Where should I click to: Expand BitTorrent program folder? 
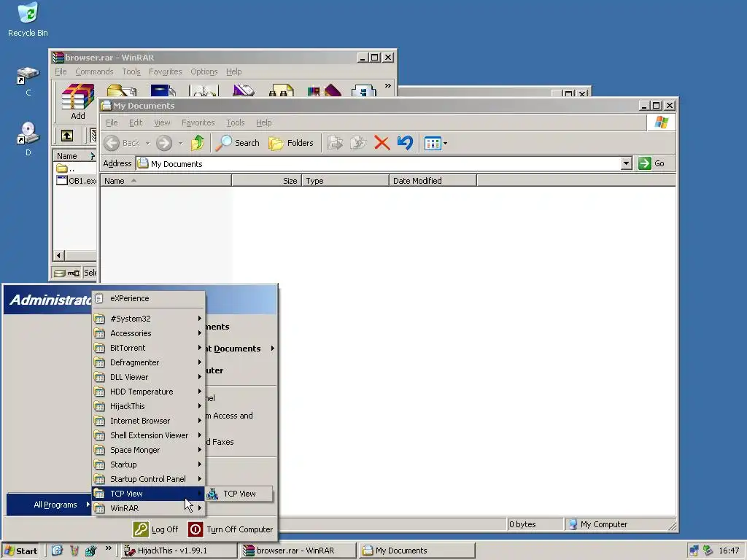[149, 348]
